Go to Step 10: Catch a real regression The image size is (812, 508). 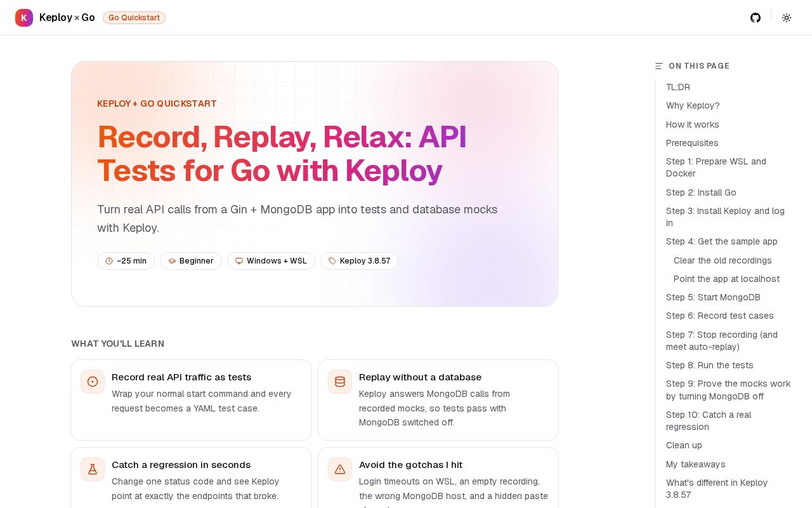point(709,421)
